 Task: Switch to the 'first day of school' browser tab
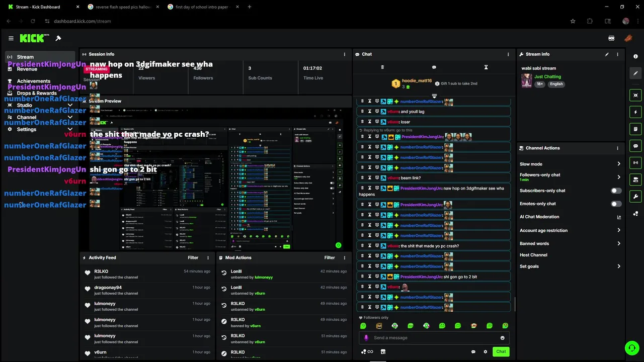click(x=202, y=7)
